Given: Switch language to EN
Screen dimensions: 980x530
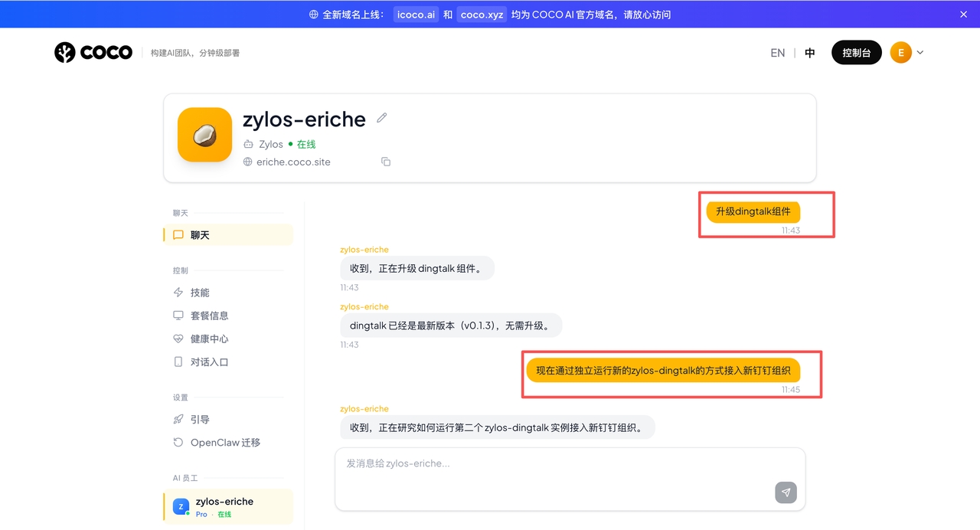Looking at the screenshot, I should coord(778,53).
